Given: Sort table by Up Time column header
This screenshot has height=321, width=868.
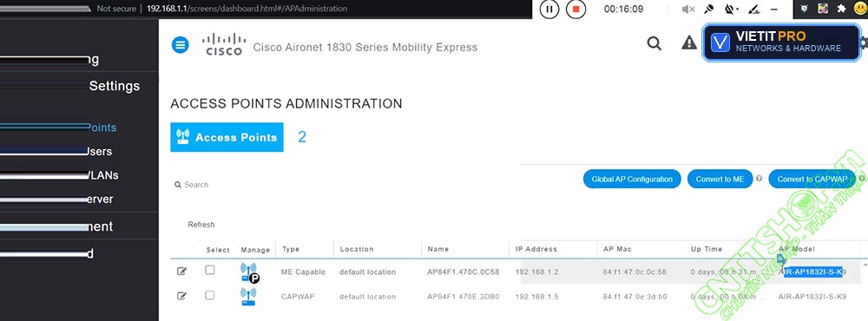Looking at the screenshot, I should (x=707, y=249).
